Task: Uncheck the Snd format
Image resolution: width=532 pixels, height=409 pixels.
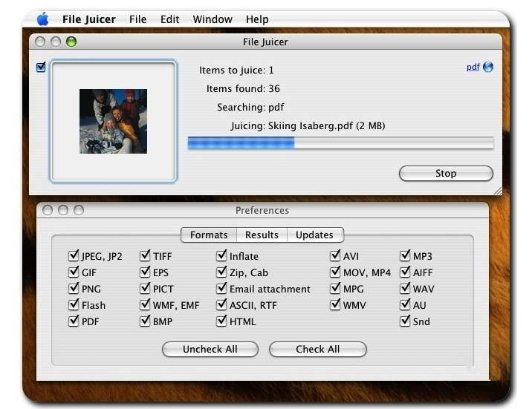Action: coord(405,321)
